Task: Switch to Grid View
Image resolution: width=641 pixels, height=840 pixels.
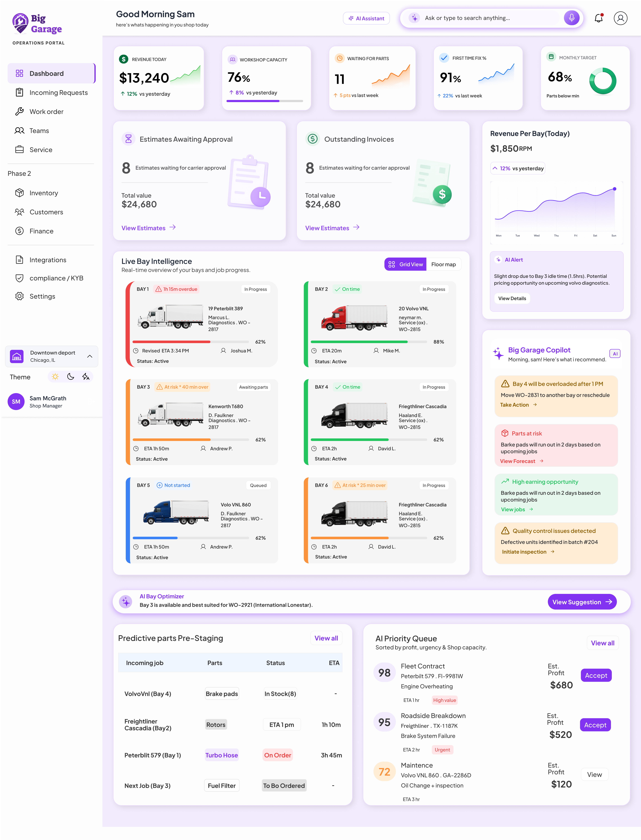Action: pyautogui.click(x=405, y=264)
